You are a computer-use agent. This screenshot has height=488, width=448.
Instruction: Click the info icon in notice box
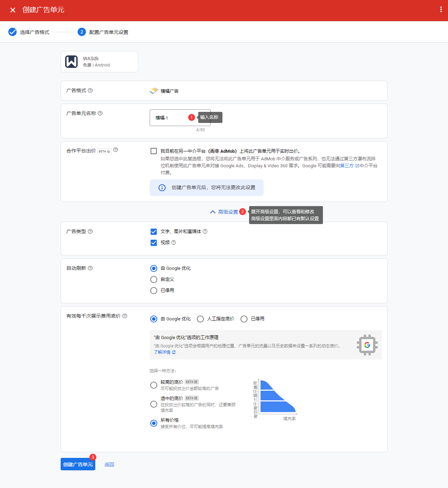[x=162, y=187]
